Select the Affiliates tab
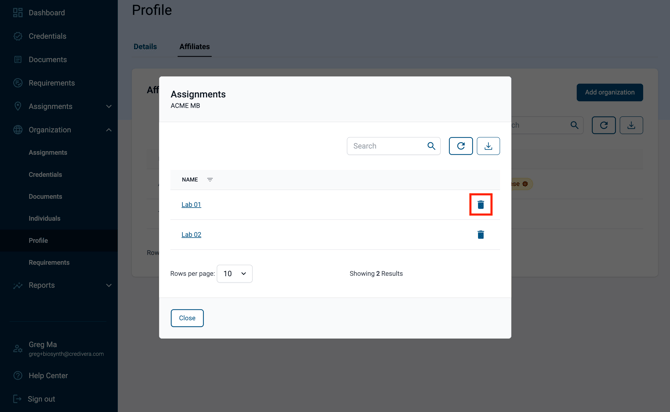 point(194,47)
